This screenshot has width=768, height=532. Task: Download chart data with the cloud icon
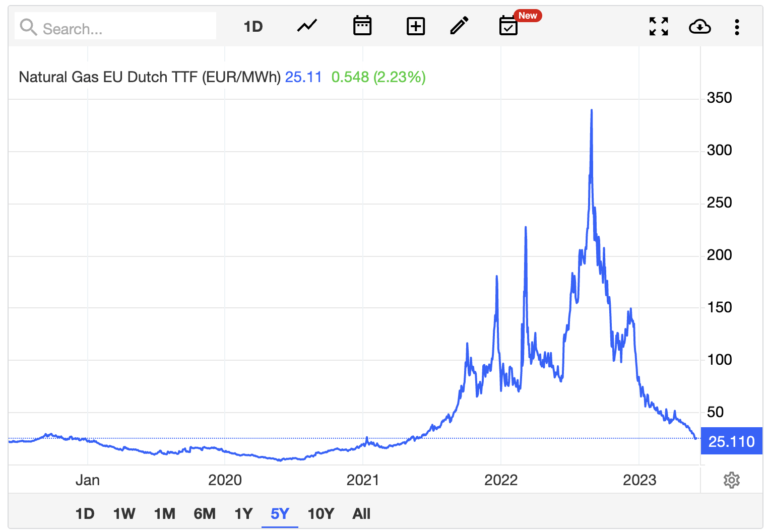[699, 26]
